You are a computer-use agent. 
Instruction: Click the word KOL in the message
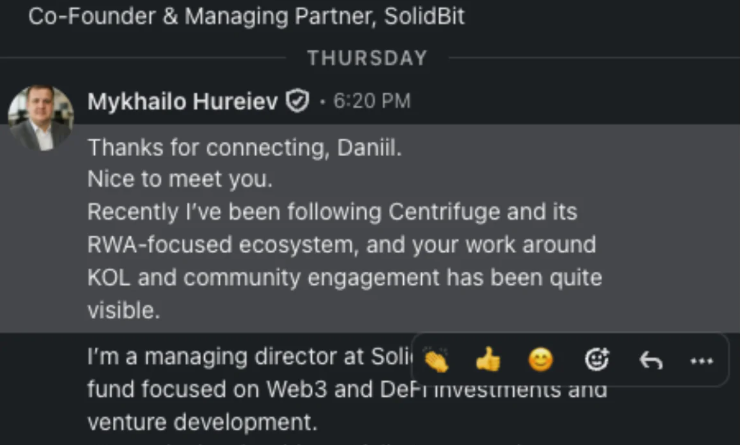(109, 277)
